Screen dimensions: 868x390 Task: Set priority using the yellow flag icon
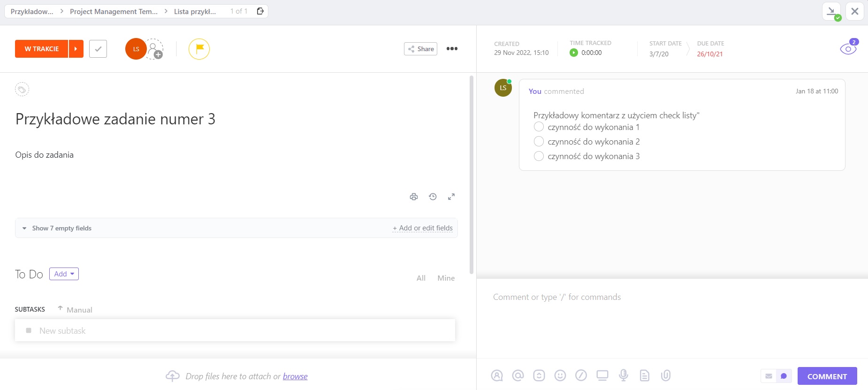point(199,49)
